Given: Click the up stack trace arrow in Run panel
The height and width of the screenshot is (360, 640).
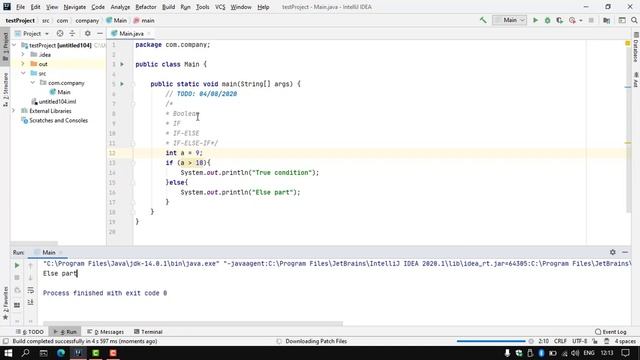Looking at the screenshot, I should pyautogui.click(x=31, y=266).
